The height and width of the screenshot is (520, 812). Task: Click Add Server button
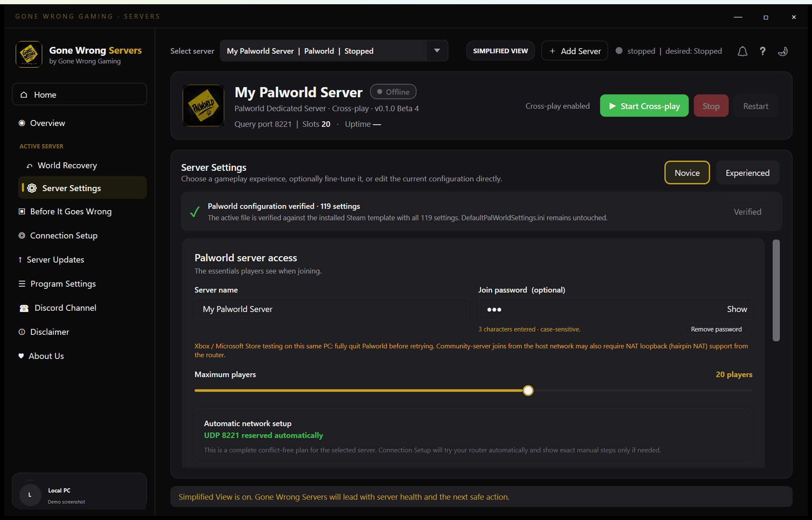574,51
